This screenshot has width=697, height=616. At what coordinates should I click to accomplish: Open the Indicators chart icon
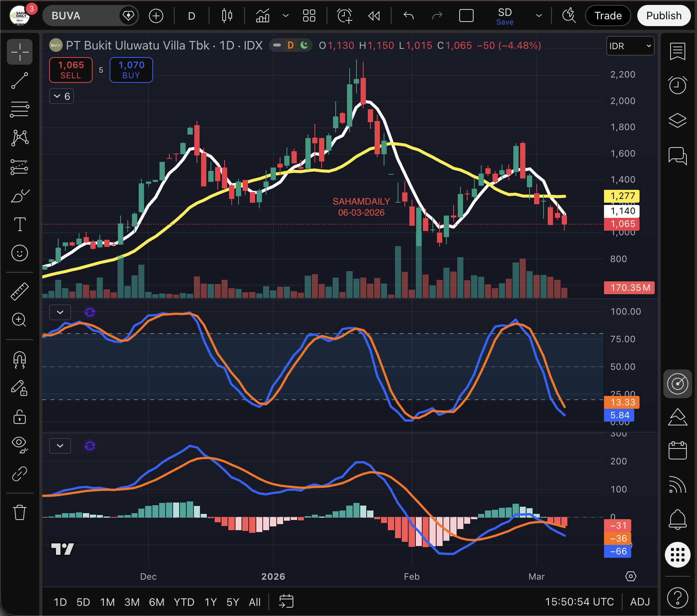click(263, 16)
